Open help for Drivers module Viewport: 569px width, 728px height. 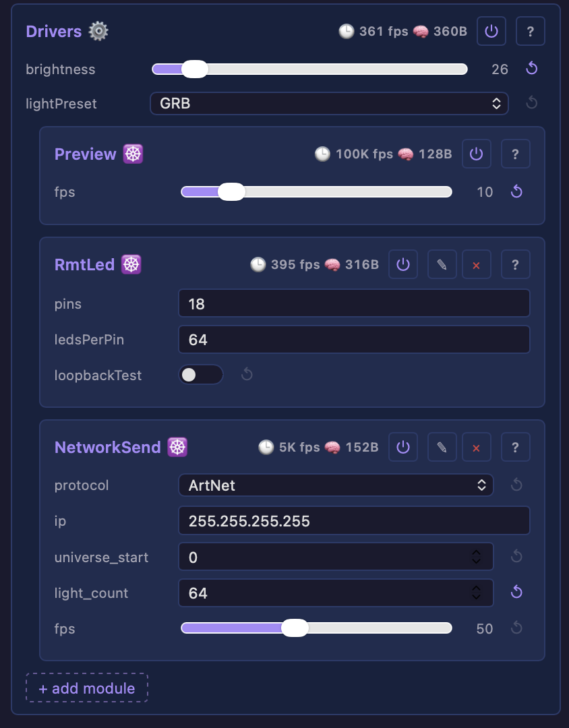click(x=530, y=31)
